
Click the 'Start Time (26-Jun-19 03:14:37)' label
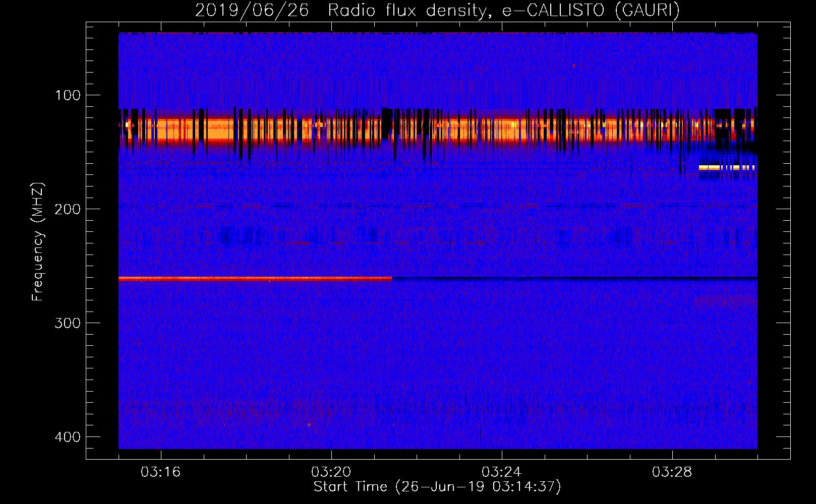tap(437, 487)
